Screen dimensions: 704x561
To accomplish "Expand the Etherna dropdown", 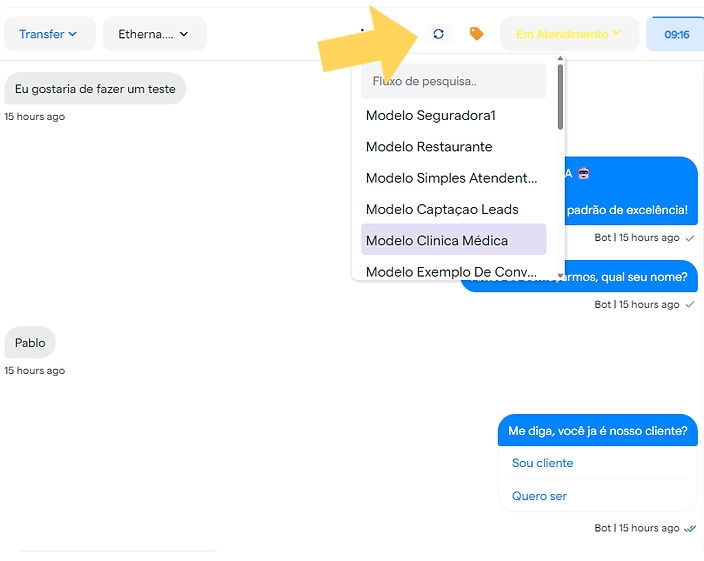I will (154, 34).
